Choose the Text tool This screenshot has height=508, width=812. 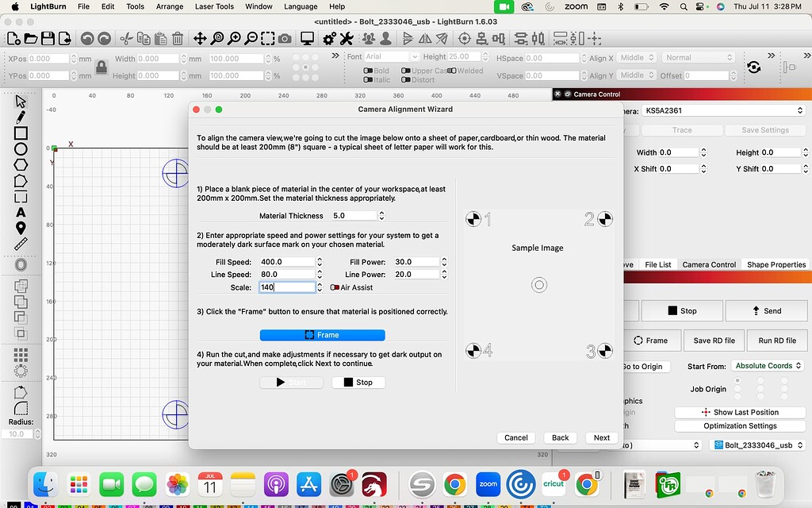21,212
